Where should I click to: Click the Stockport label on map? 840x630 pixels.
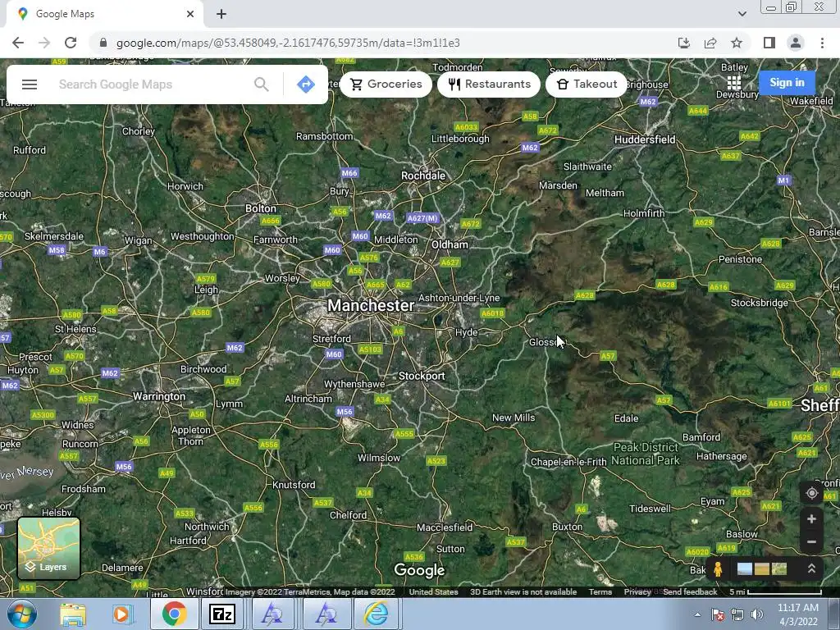tap(422, 376)
